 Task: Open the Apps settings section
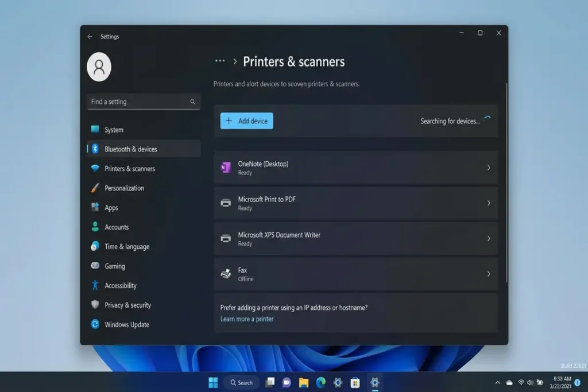coord(144,208)
